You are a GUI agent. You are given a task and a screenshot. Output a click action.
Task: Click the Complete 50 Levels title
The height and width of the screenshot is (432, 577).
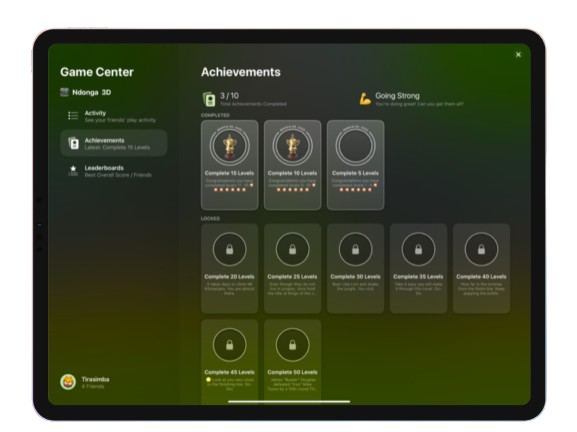point(292,372)
